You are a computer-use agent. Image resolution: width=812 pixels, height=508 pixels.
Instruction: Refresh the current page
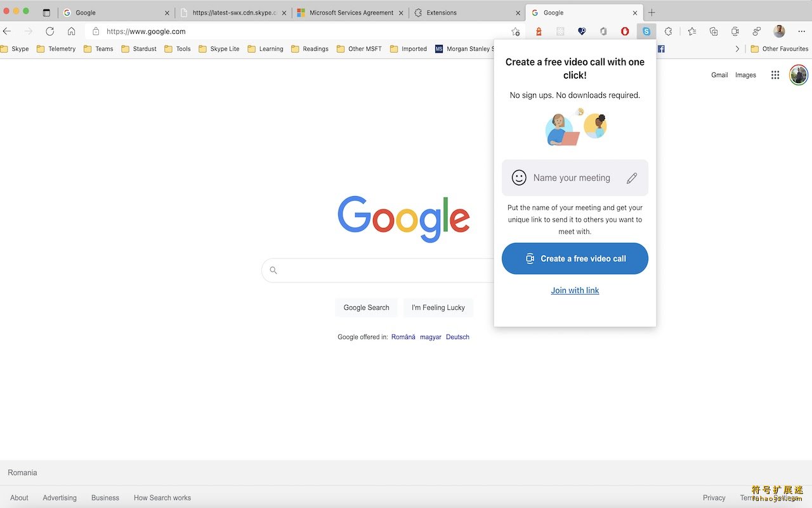(49, 31)
